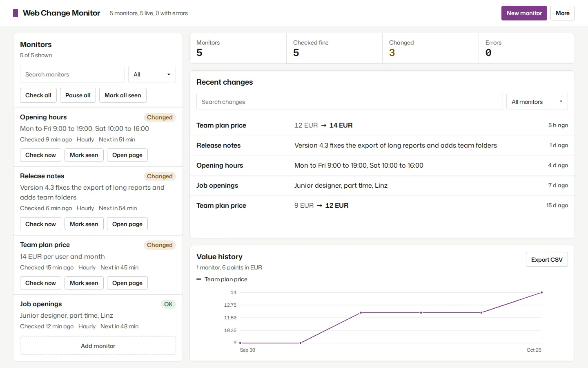Mark Opening hours as seen
The image size is (588, 368).
pos(84,155)
